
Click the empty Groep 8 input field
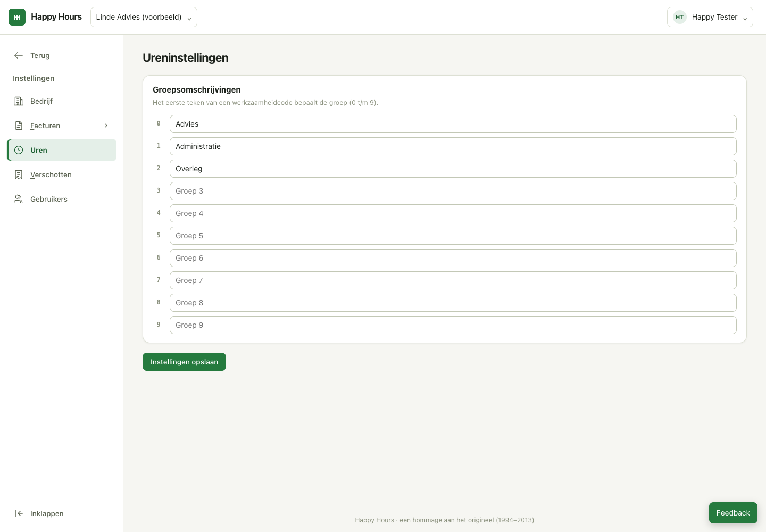coord(453,303)
